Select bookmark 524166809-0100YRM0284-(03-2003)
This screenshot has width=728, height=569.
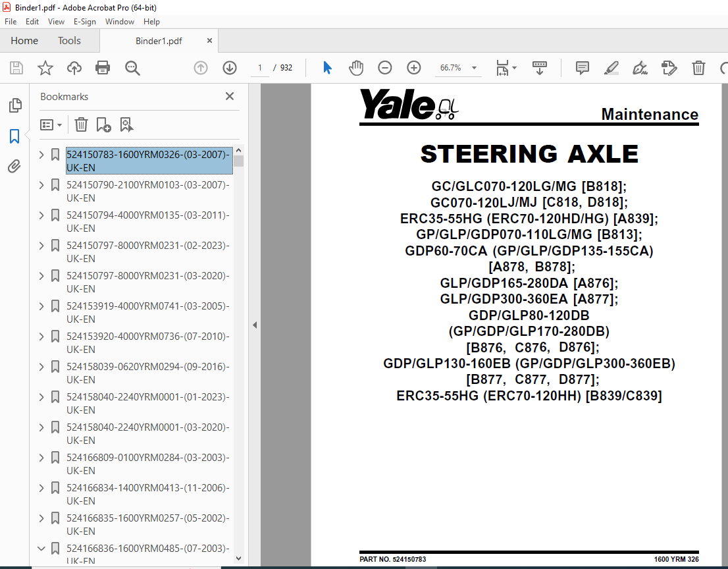(147, 464)
